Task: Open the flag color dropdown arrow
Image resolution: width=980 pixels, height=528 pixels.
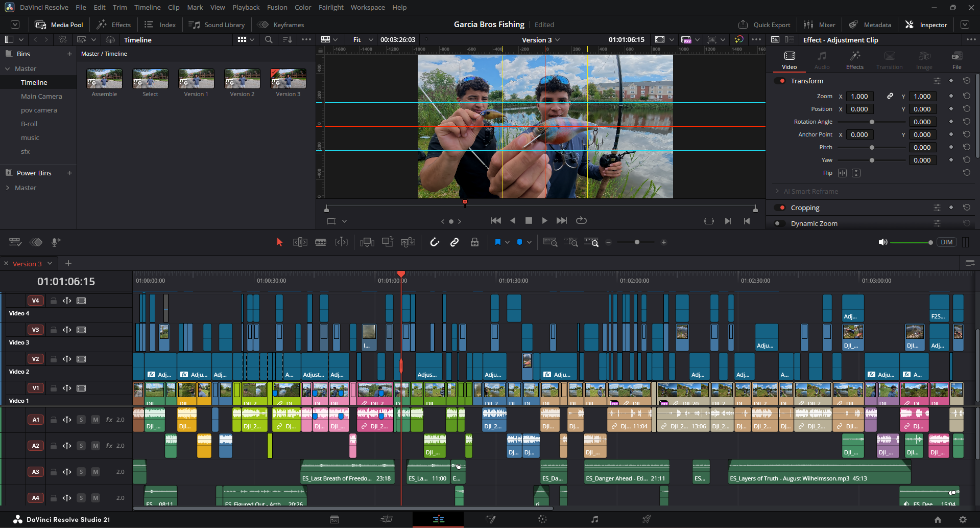Action: coord(507,242)
